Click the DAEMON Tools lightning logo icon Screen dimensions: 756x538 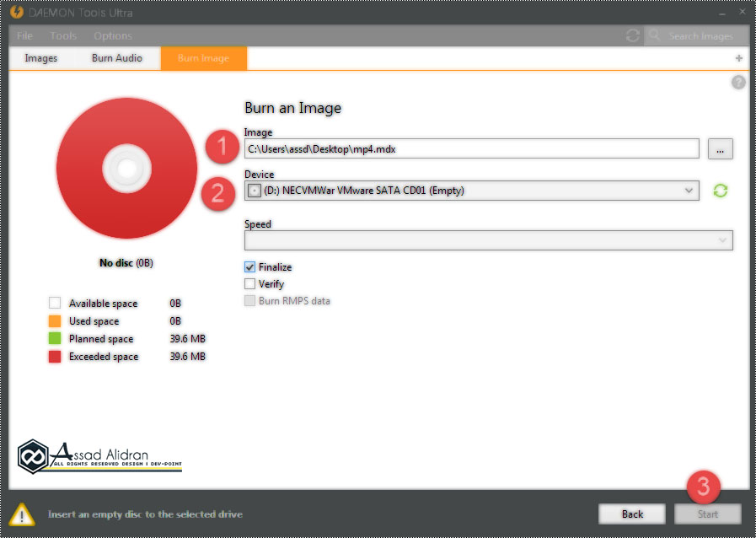17,12
